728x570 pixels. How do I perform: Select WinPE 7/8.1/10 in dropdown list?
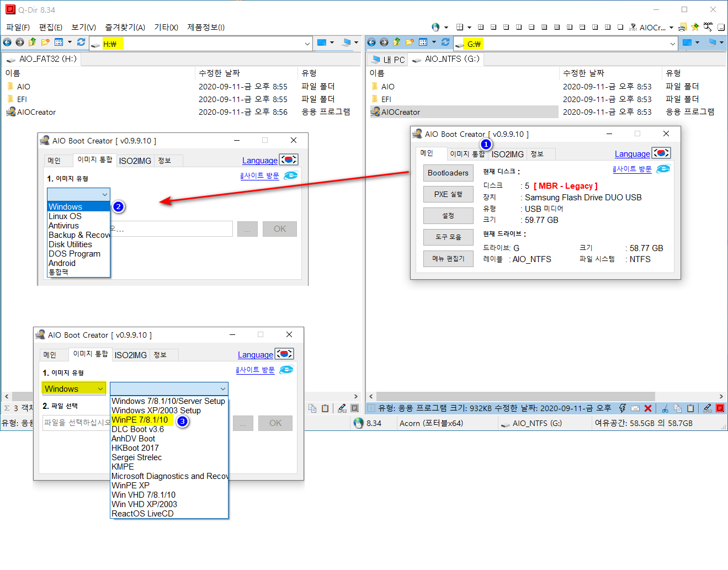point(169,420)
